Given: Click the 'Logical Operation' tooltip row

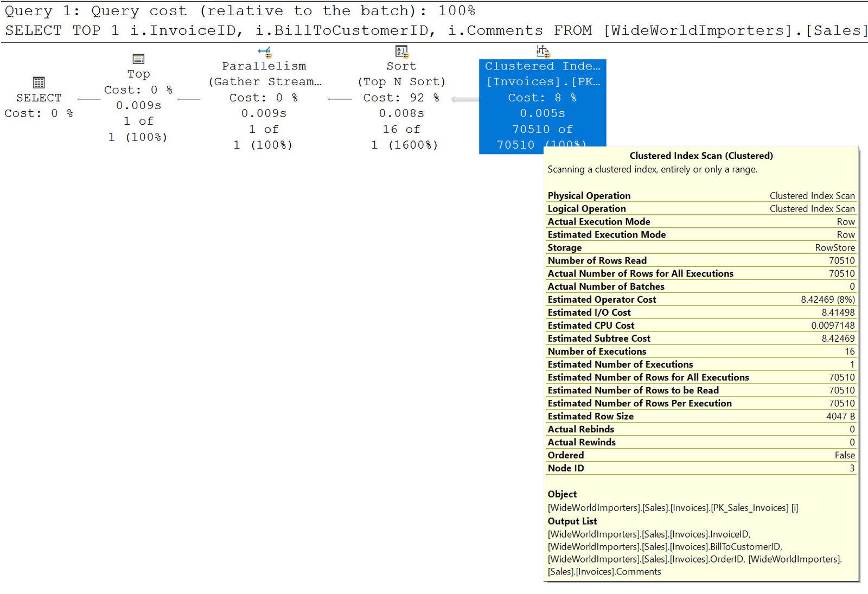Looking at the screenshot, I should 701,209.
